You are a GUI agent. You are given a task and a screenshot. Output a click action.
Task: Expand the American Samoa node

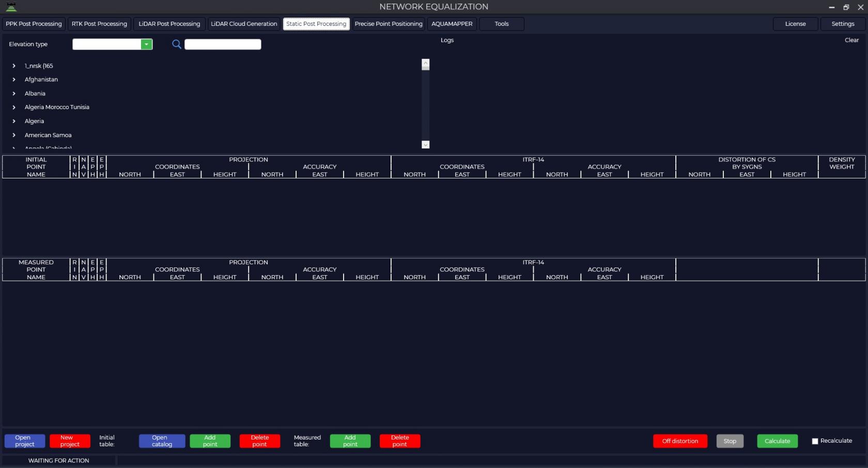click(x=14, y=135)
